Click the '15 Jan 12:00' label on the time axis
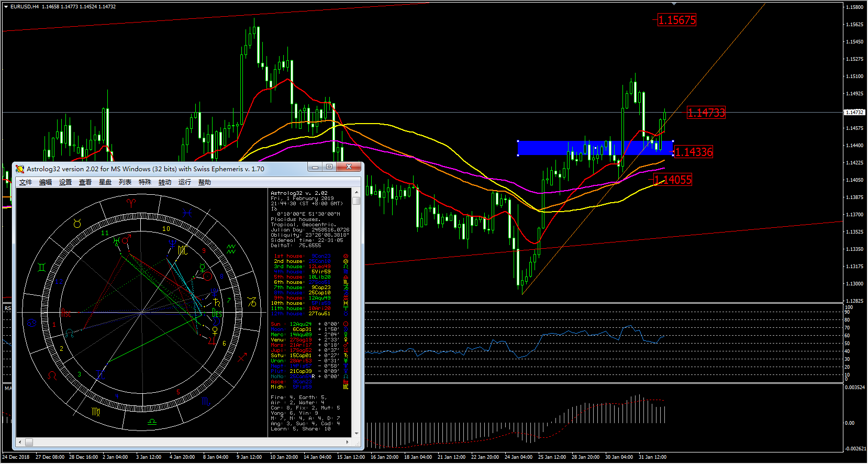The height and width of the screenshot is (464, 868). click(351, 457)
